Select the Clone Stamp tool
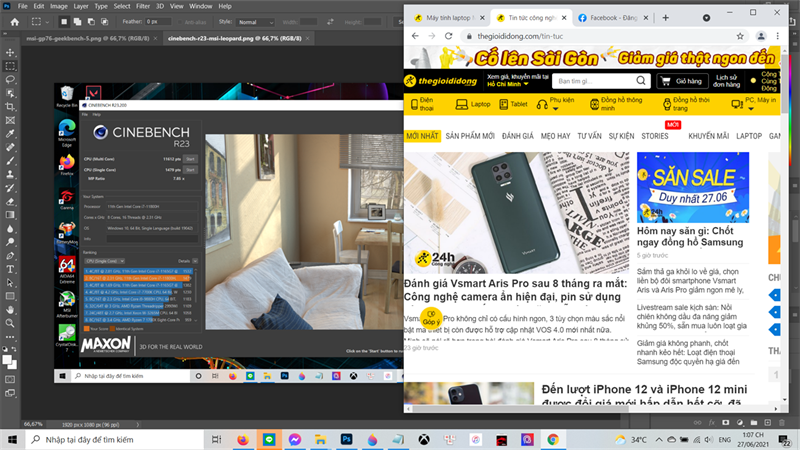The width and height of the screenshot is (800, 450). tap(10, 174)
